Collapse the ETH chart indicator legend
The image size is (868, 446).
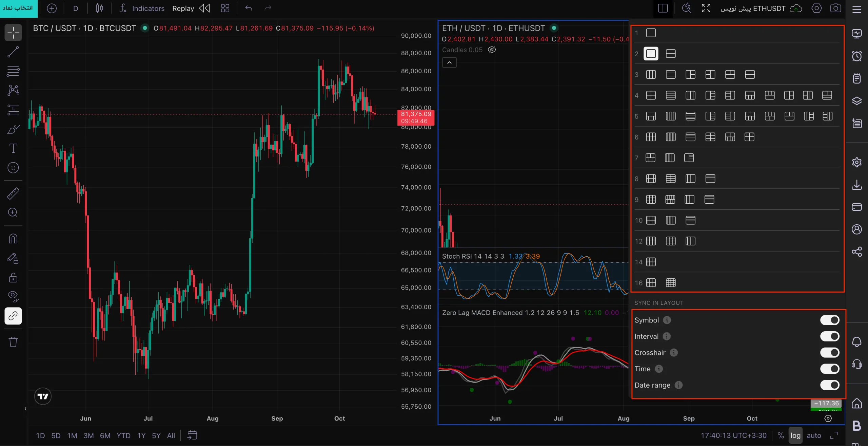[449, 62]
